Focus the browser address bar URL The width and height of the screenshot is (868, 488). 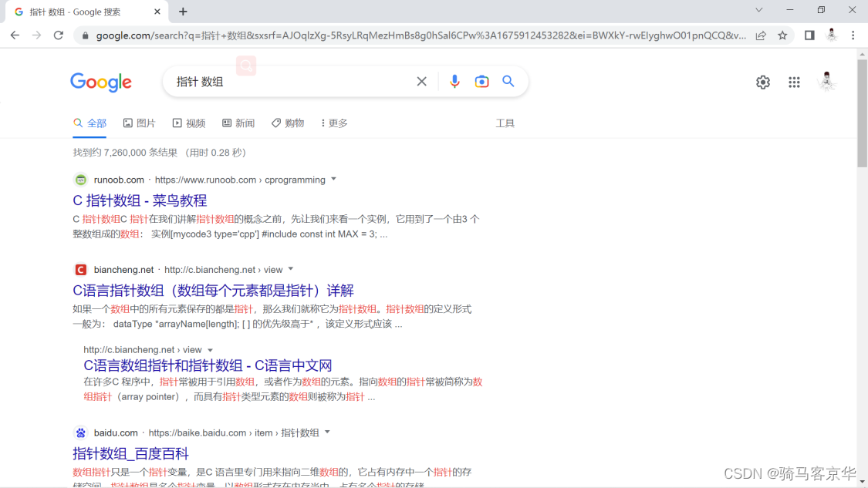tap(420, 35)
